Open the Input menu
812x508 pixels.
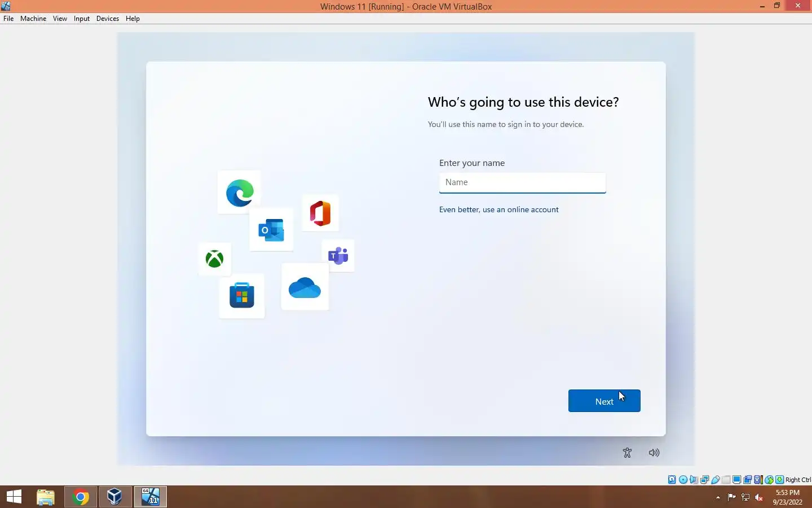point(82,19)
